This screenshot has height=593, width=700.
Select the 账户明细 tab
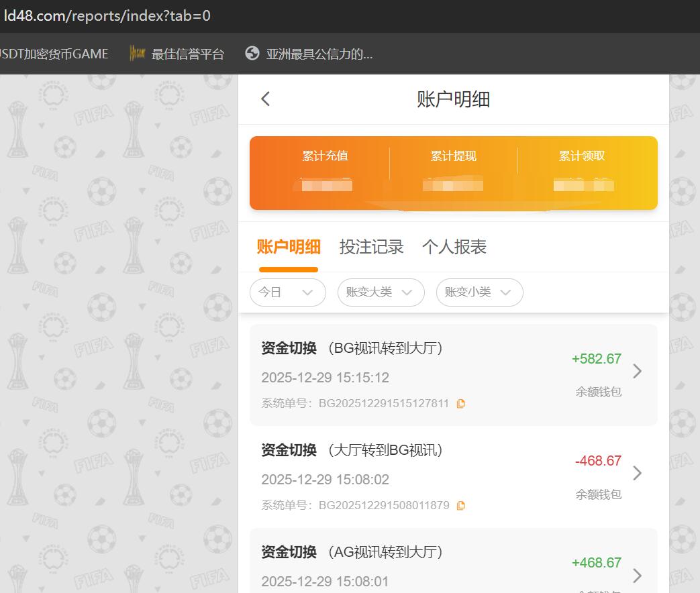[x=289, y=247]
